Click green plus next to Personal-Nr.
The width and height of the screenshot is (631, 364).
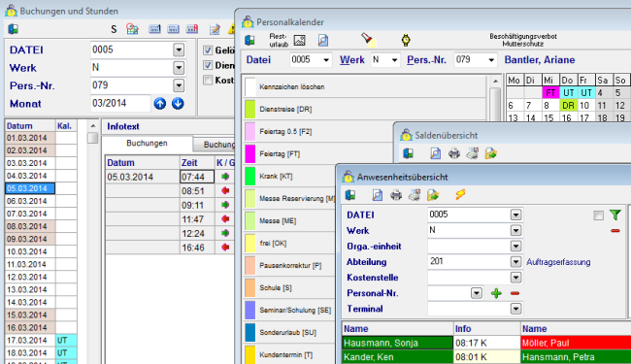496,293
